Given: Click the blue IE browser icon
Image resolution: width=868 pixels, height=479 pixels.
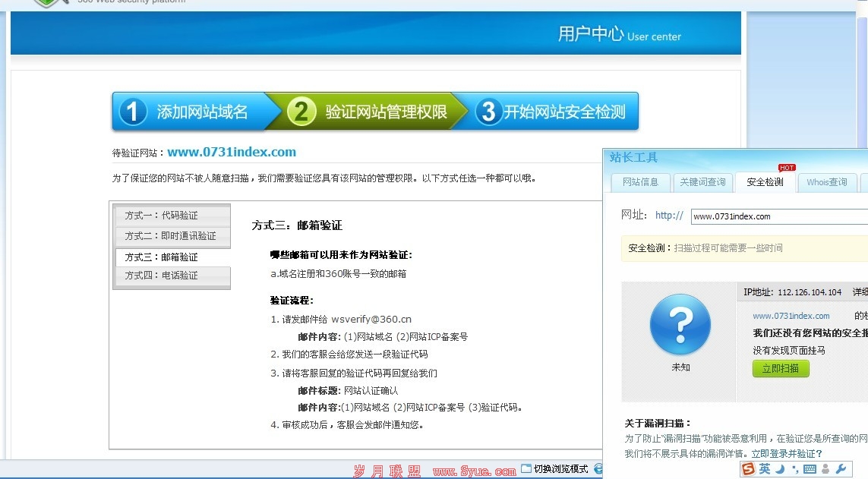Looking at the screenshot, I should coord(599,469).
